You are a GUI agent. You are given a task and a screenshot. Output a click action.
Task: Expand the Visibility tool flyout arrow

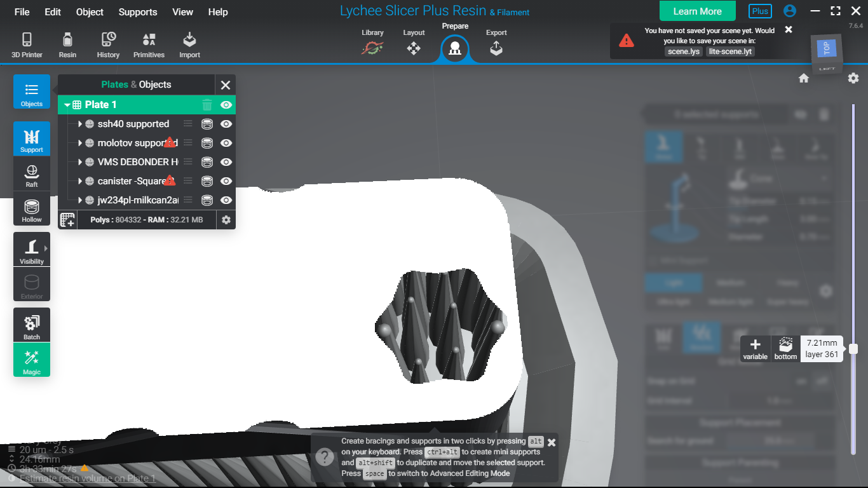click(x=46, y=248)
